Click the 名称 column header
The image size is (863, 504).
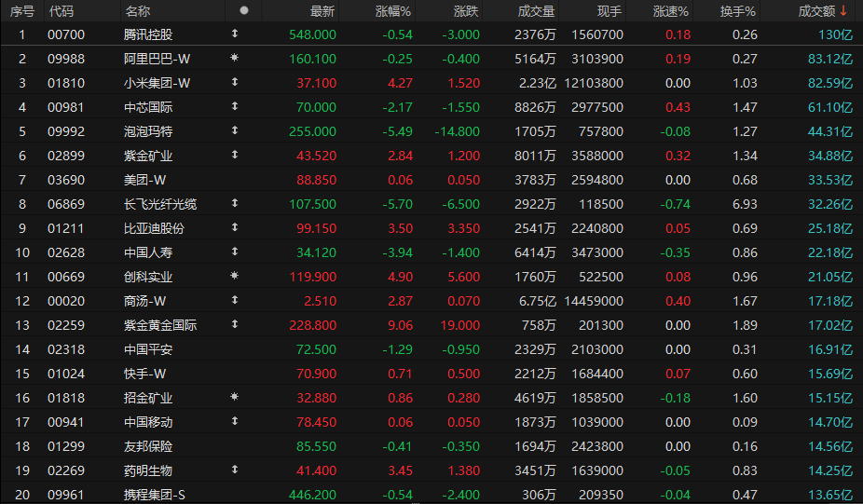click(x=138, y=11)
